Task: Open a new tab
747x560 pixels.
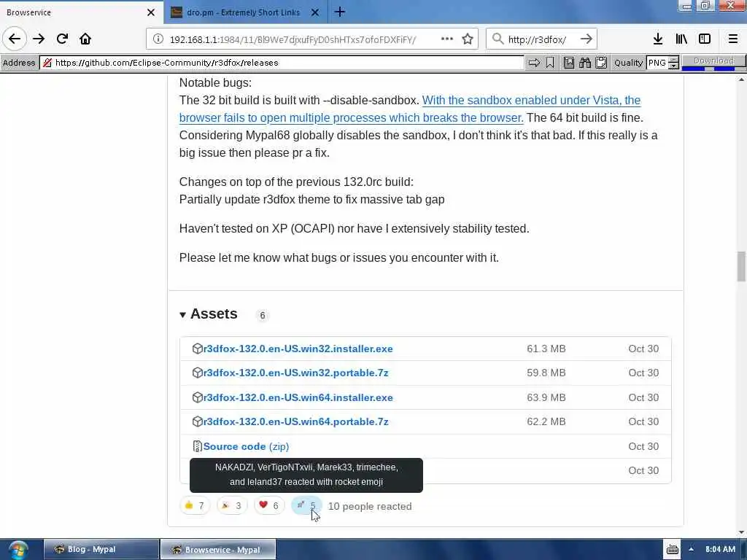Action: pyautogui.click(x=340, y=12)
